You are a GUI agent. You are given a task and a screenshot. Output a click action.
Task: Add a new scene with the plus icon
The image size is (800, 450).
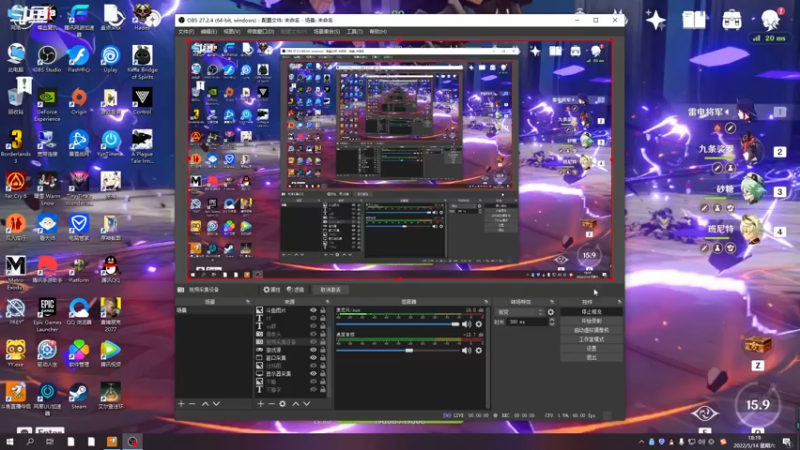pyautogui.click(x=181, y=404)
